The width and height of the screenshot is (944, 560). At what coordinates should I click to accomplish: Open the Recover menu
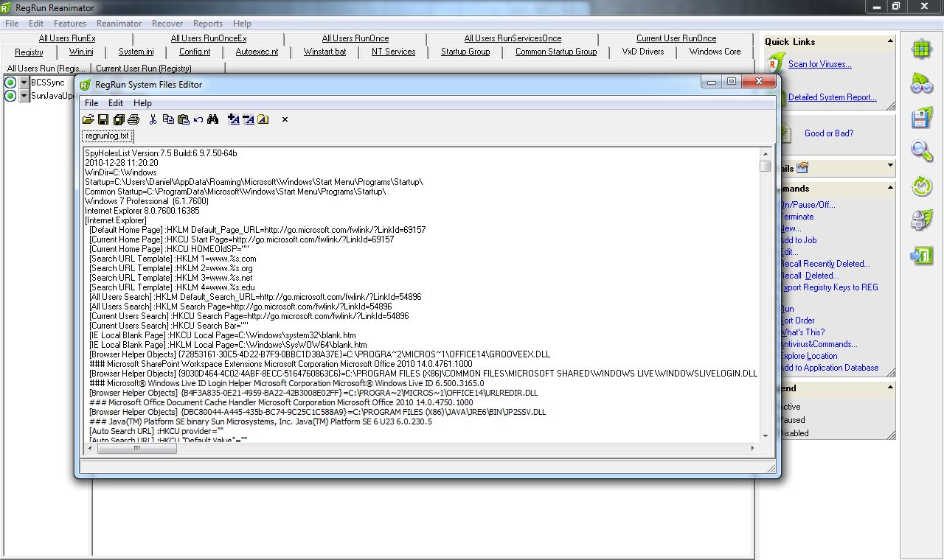(167, 24)
